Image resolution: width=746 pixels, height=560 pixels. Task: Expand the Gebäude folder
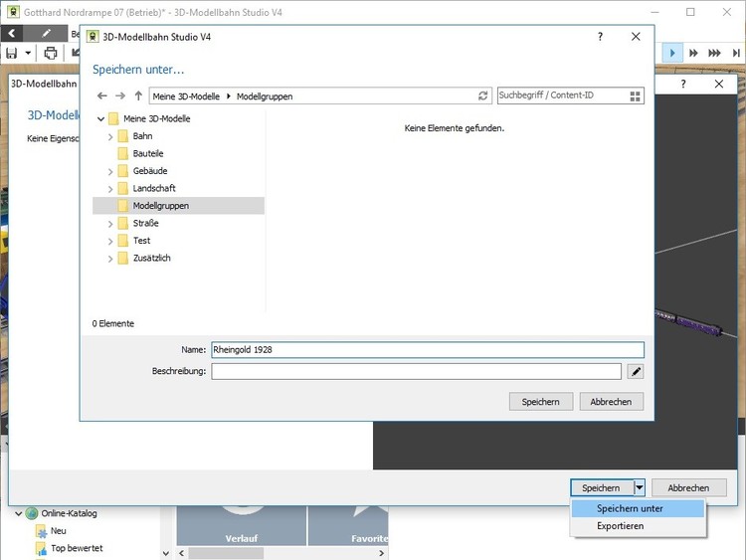(x=110, y=171)
